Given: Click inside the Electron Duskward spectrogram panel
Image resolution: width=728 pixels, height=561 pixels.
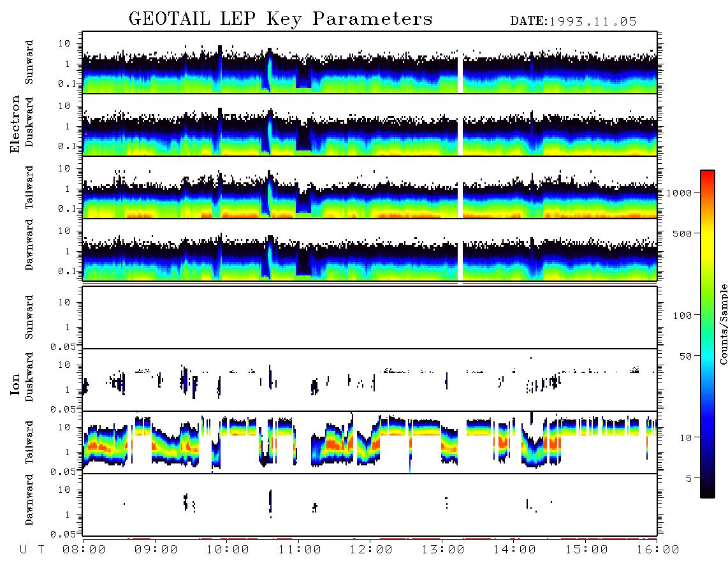Looking at the screenshot, I should 370,124.
